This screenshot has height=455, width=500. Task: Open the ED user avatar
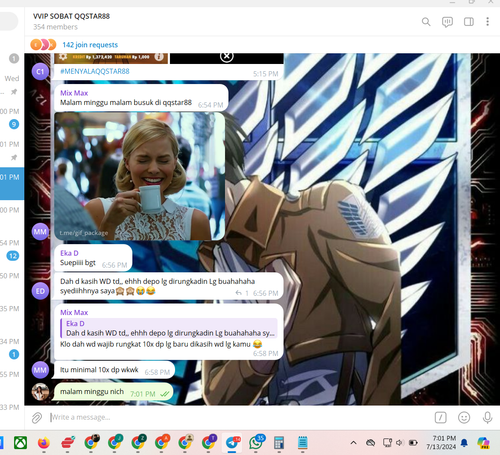click(x=40, y=291)
